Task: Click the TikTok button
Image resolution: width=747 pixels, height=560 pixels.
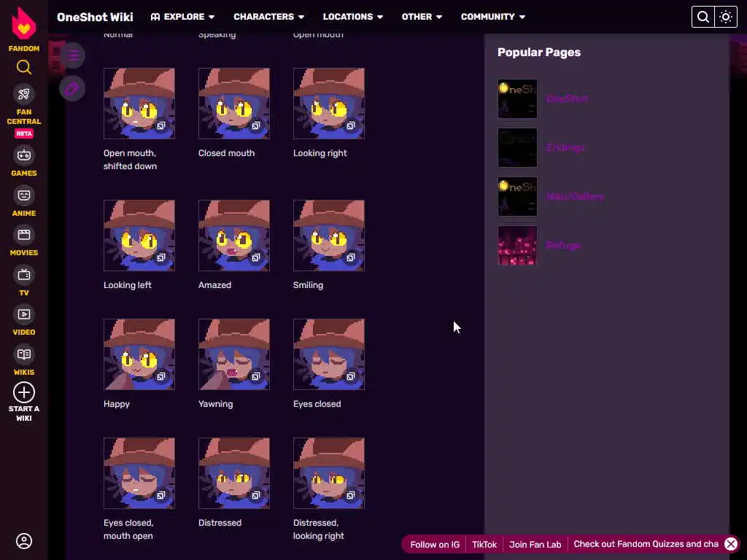Action: click(x=484, y=544)
